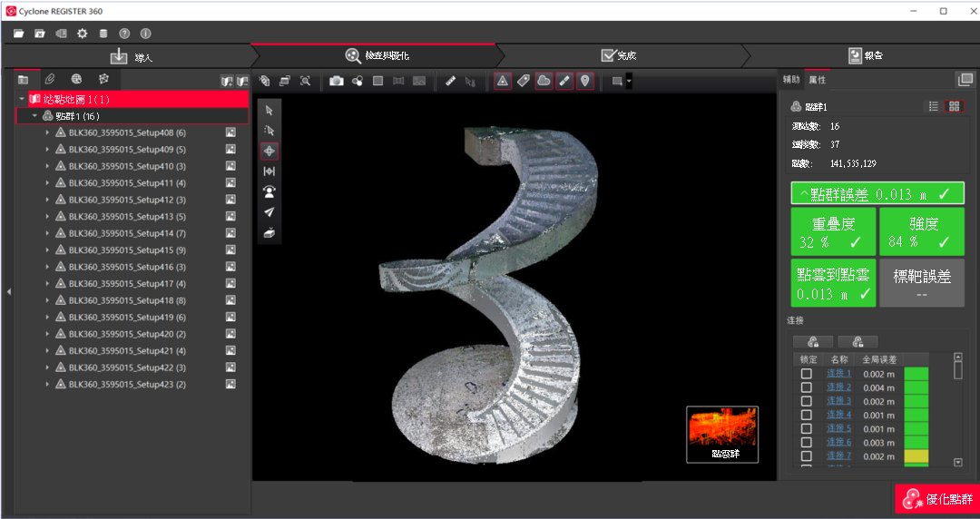Toggle links display icon in toolbar

tap(564, 81)
